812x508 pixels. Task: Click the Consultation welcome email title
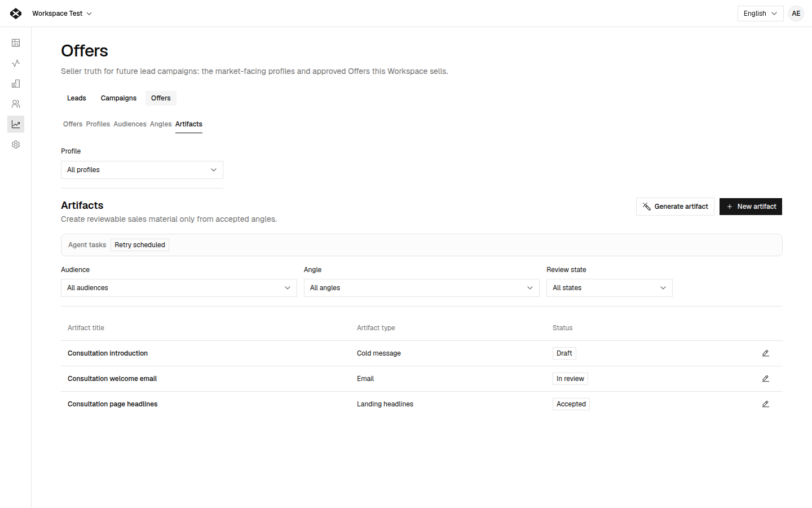click(112, 379)
